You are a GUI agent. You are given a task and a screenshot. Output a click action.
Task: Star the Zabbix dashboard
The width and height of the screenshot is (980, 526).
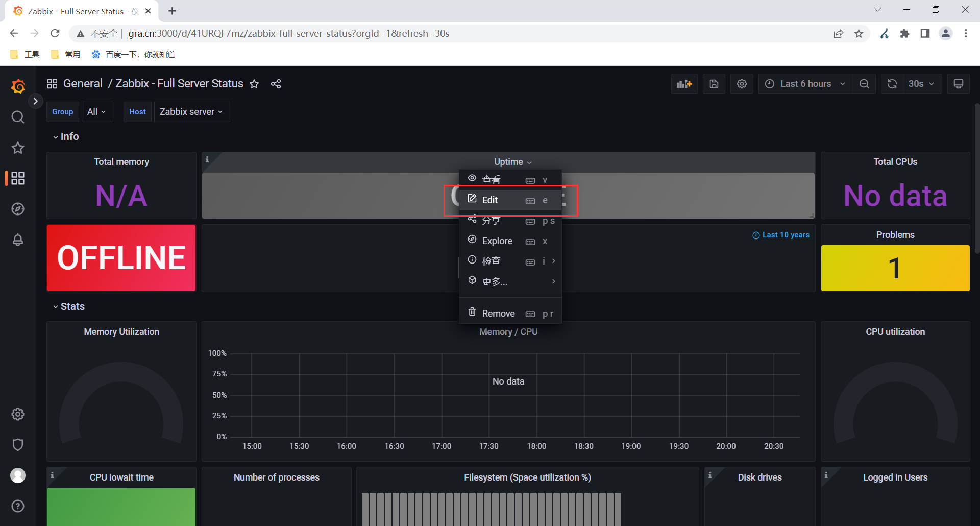point(254,84)
